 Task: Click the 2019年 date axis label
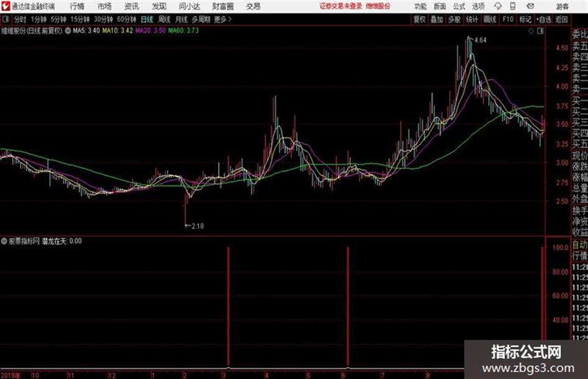(x=11, y=375)
